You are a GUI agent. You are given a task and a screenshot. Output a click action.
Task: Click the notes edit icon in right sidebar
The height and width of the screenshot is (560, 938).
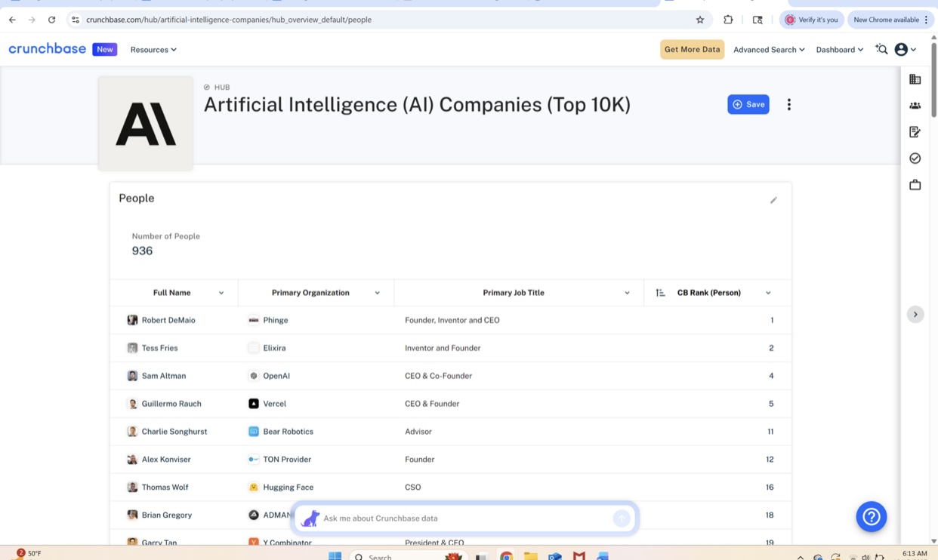point(915,131)
